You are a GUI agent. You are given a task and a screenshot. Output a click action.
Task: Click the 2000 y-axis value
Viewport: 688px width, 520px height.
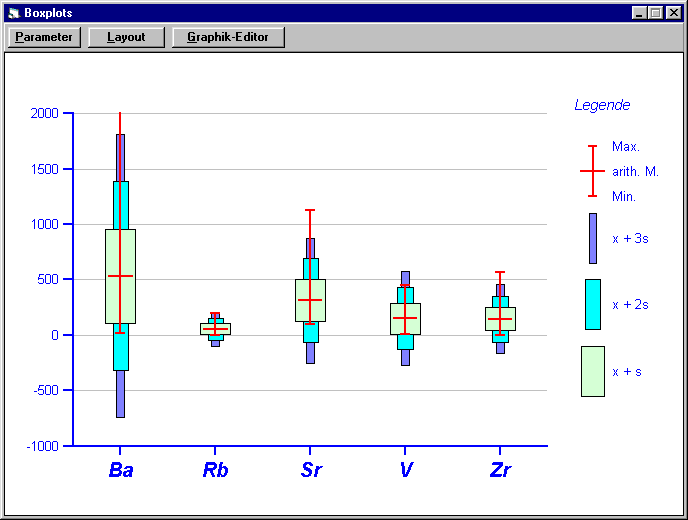(x=44, y=114)
